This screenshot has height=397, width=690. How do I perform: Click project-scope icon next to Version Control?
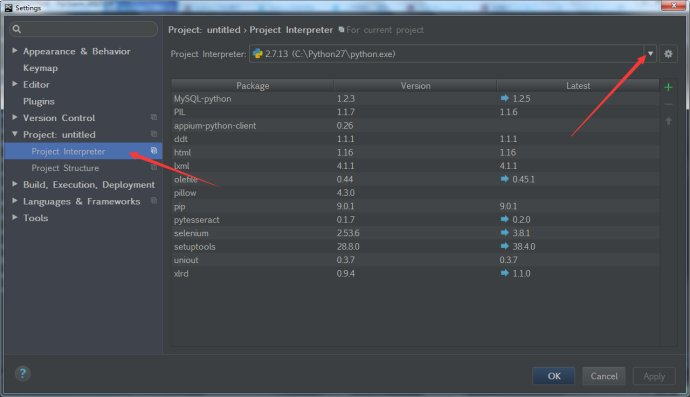[x=154, y=117]
